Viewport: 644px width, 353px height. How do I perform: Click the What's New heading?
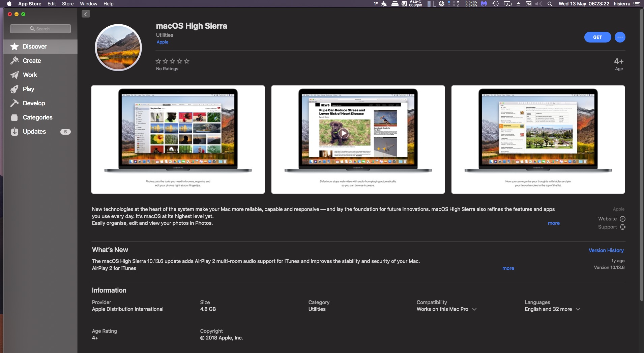tap(110, 250)
